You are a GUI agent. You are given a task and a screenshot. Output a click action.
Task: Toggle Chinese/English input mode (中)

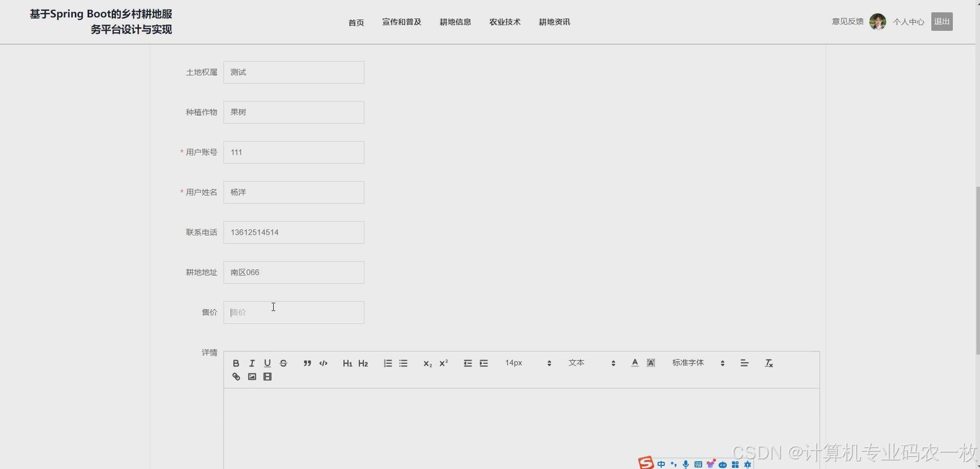click(661, 464)
